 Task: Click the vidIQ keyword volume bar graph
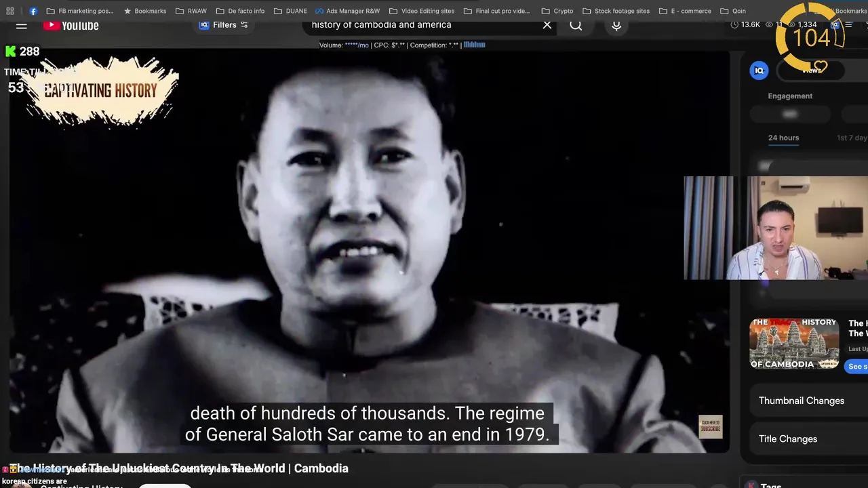coord(474,45)
